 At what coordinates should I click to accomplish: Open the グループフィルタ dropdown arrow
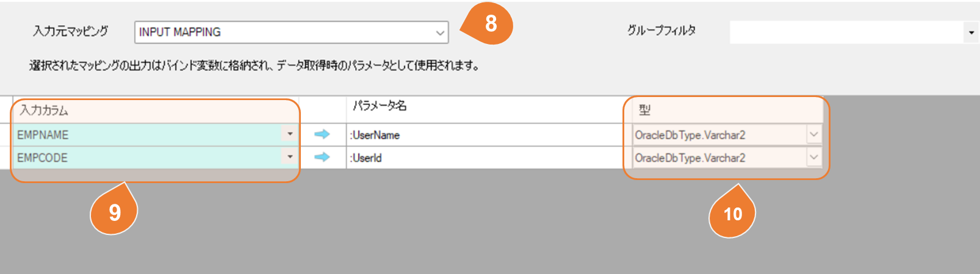click(x=971, y=32)
